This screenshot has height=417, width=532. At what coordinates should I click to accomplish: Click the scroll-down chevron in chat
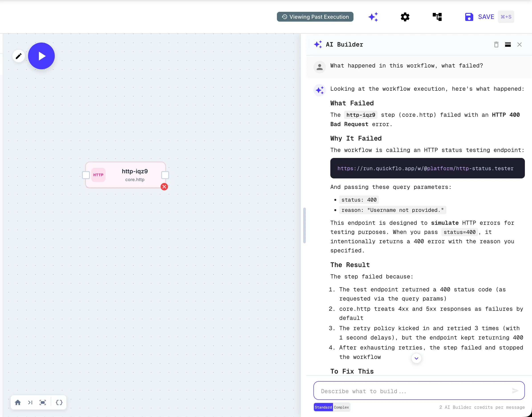pos(416,358)
